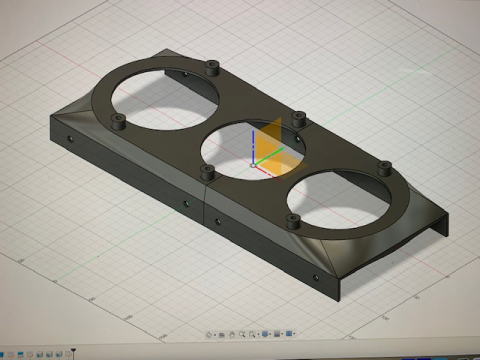Choose the Zoom Window fit tool
This screenshot has height=360, width=480.
point(252,334)
